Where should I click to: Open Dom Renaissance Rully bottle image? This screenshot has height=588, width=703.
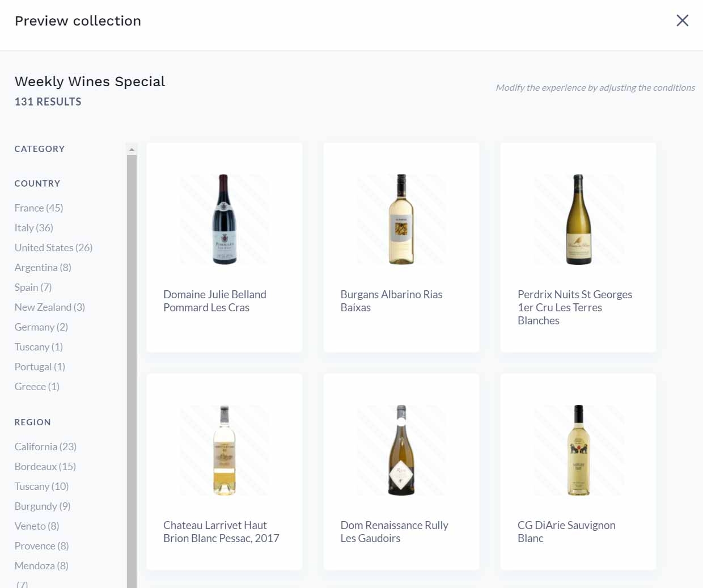401,450
